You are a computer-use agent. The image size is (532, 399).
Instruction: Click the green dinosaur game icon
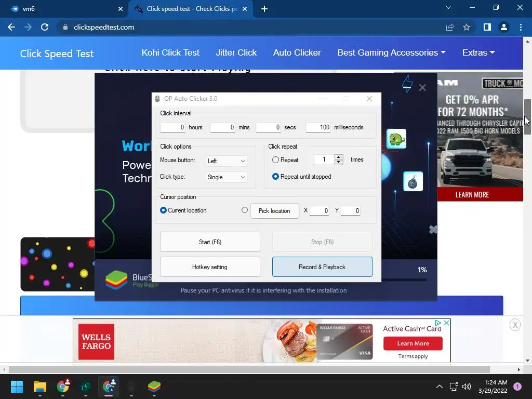point(396,139)
